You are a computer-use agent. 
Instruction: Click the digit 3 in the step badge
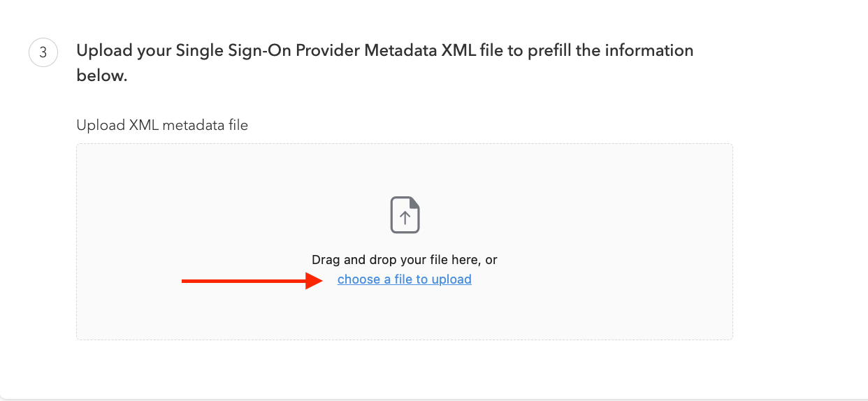[43, 52]
